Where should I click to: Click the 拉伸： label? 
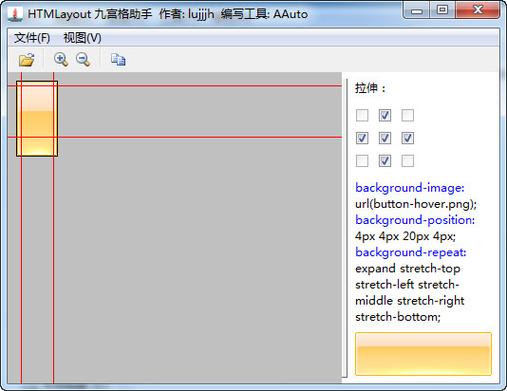click(x=370, y=88)
